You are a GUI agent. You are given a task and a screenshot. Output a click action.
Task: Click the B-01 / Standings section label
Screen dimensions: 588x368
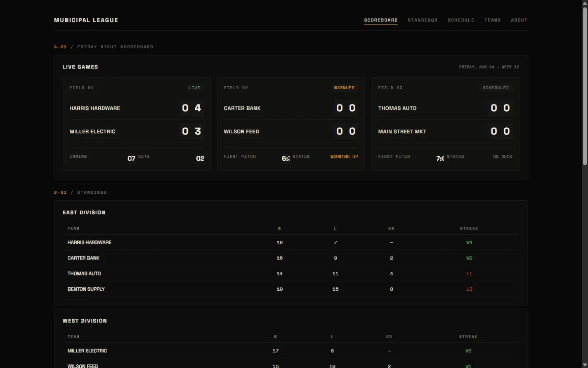[x=80, y=192]
